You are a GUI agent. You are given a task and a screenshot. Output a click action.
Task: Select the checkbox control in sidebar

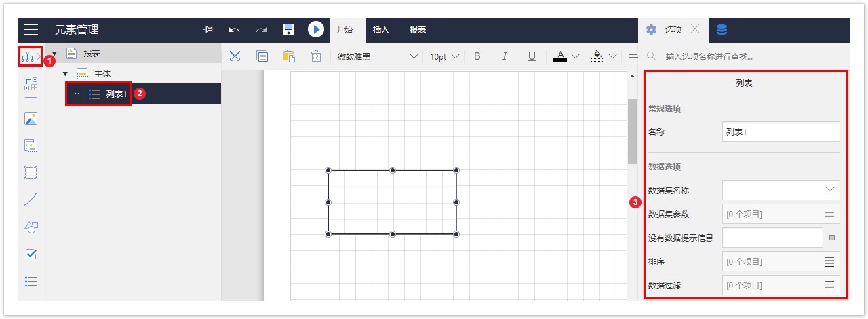click(31, 254)
